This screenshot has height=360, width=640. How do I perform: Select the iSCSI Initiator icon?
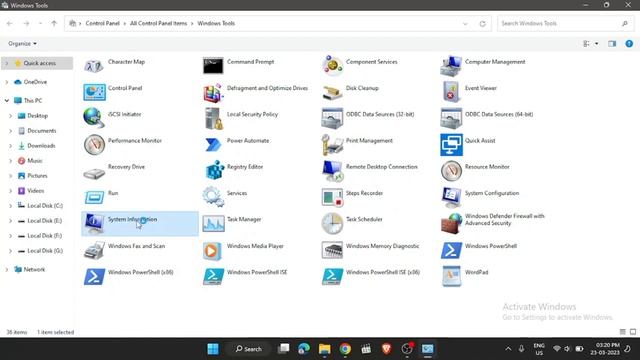point(94,118)
